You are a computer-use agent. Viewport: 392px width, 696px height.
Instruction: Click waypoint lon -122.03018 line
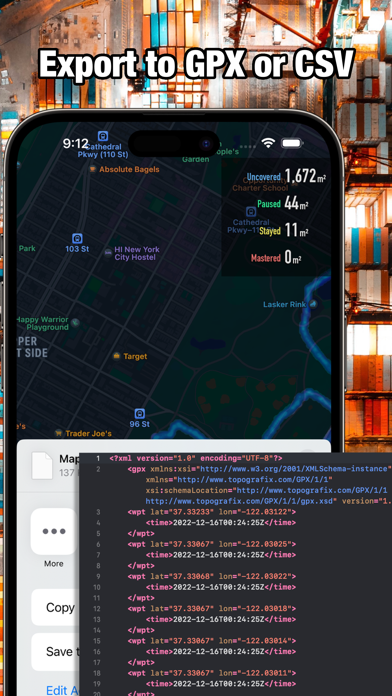(x=212, y=608)
